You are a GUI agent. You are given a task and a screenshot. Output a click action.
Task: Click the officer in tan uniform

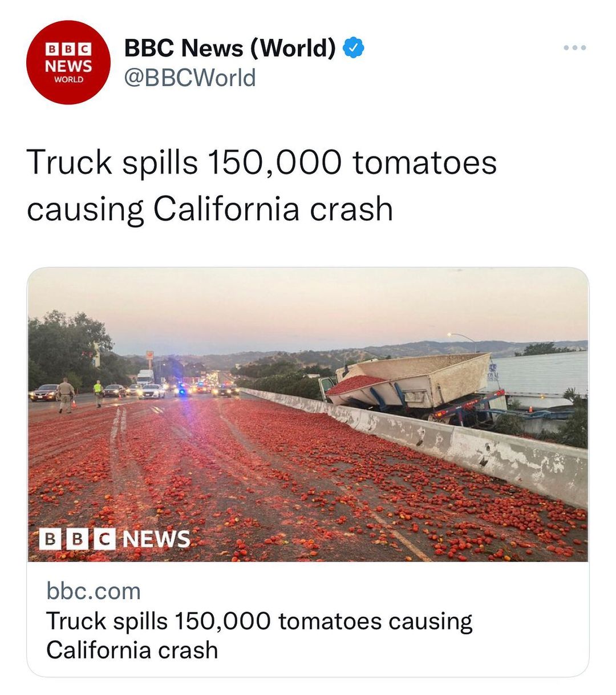coord(66,394)
